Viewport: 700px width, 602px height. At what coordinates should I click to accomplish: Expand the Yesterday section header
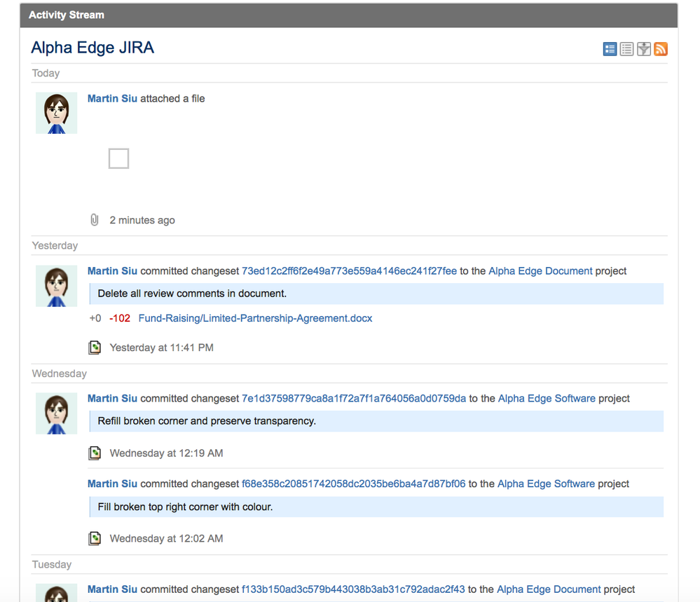55,245
